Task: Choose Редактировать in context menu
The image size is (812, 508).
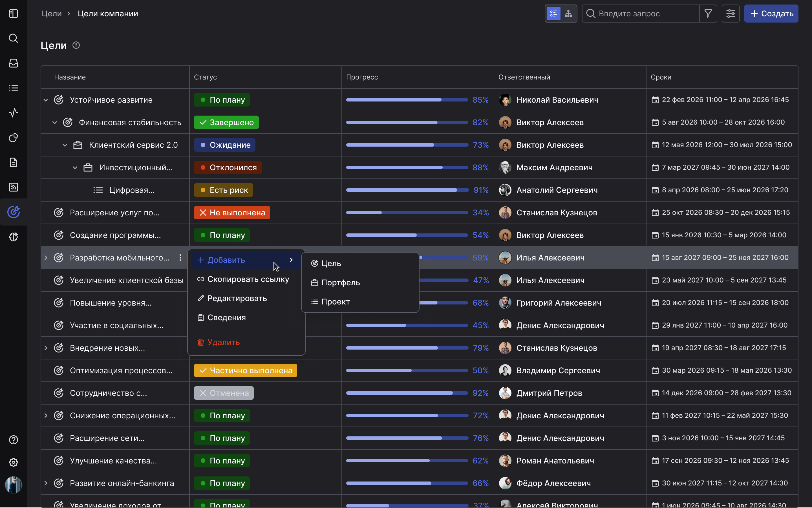Action: point(246,298)
